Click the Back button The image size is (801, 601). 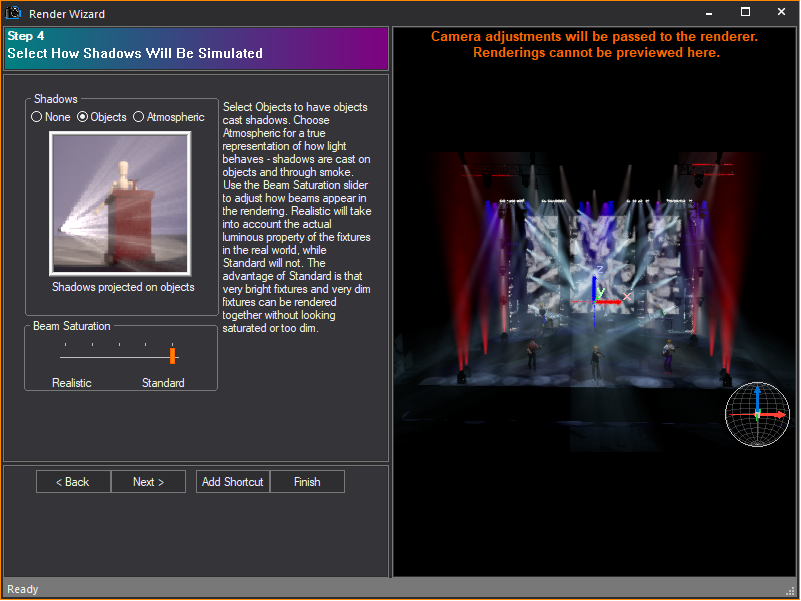point(72,481)
